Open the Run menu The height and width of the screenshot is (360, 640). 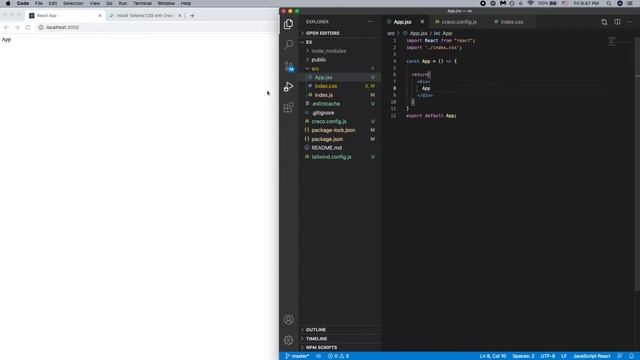122,3
